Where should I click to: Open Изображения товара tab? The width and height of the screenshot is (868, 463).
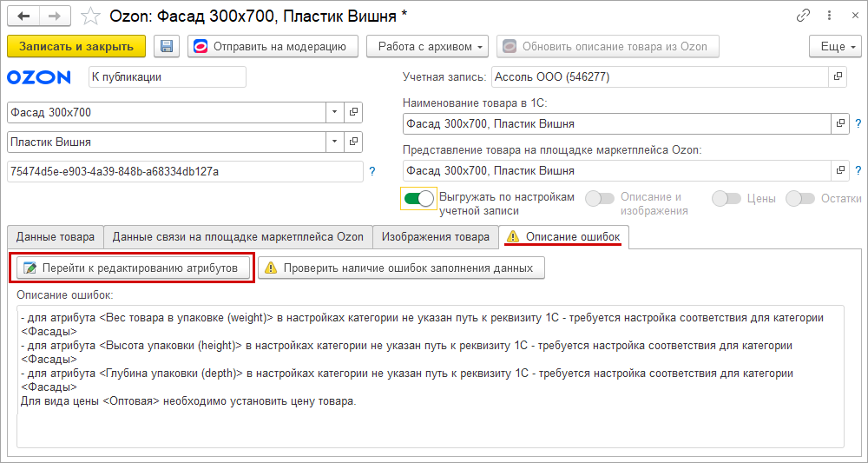(x=436, y=237)
